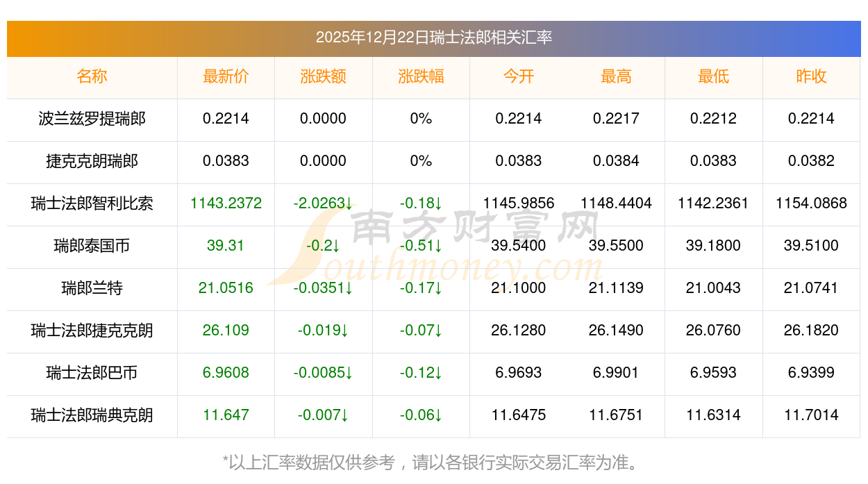Image resolution: width=868 pixels, height=484 pixels.
Task: Select change amount -0.0085↓
Action: pos(324,373)
